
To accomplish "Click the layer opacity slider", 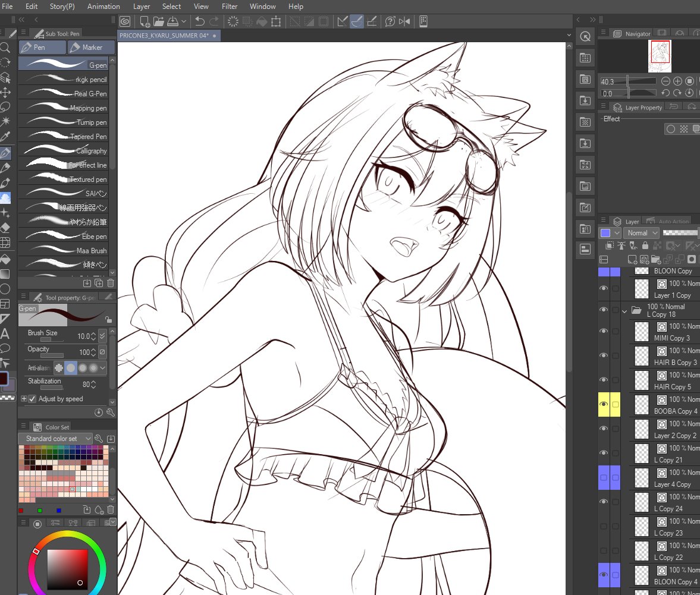I will (681, 233).
